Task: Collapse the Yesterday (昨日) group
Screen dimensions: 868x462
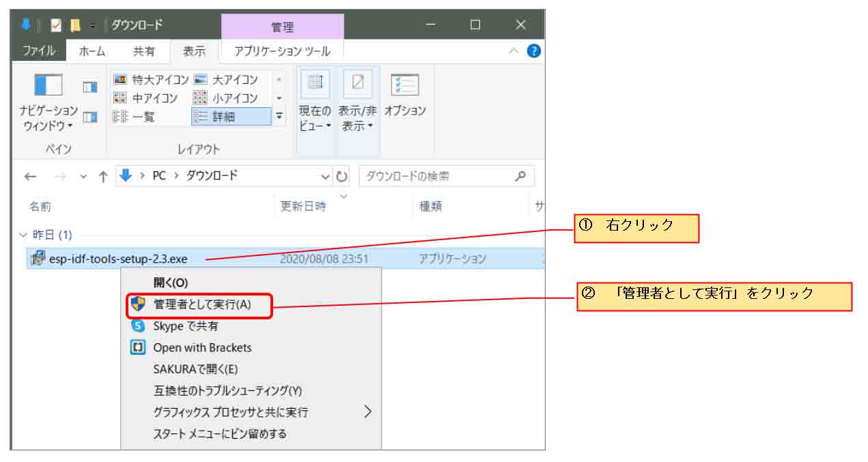Action: (x=23, y=235)
